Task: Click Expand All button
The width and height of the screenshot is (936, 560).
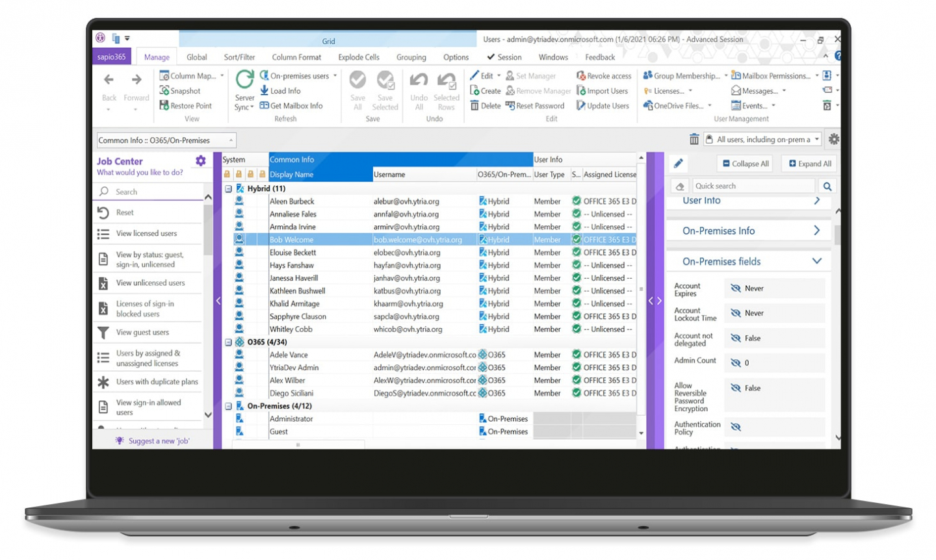Action: pos(809,164)
